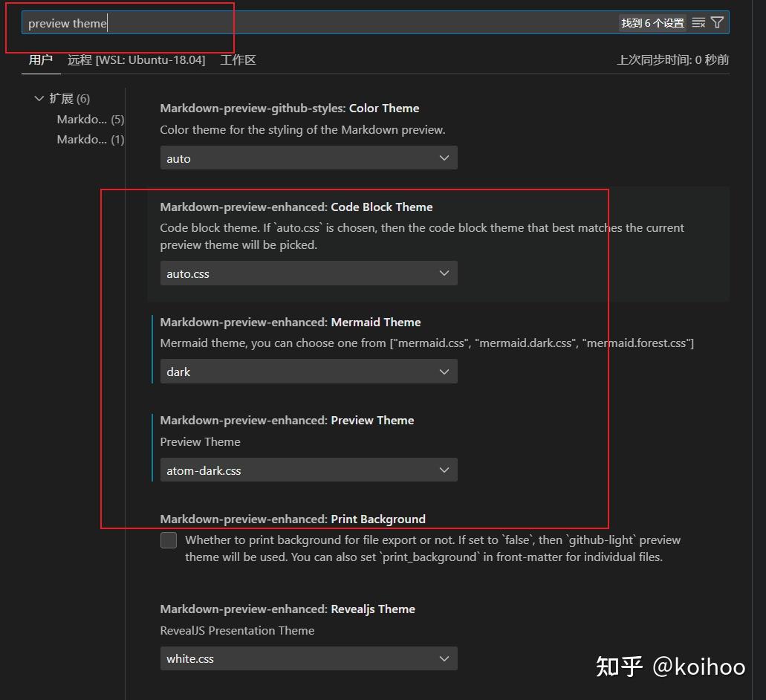
Task: Click the 找到 6 个设置 result count badge
Action: (x=652, y=23)
